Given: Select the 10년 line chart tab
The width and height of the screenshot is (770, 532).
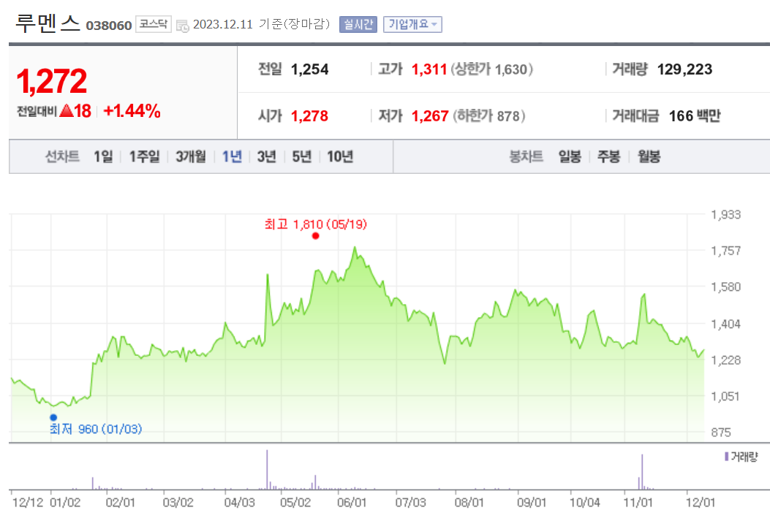Looking at the screenshot, I should (x=340, y=156).
